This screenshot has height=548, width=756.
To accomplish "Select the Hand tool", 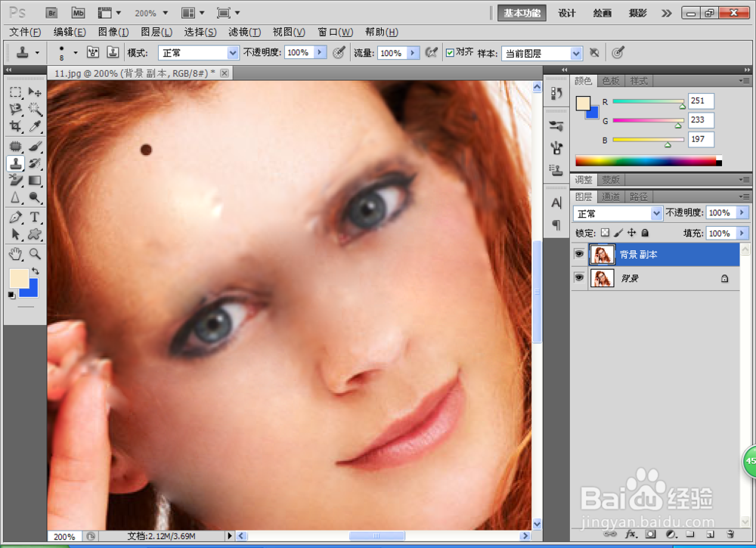I will (x=15, y=254).
